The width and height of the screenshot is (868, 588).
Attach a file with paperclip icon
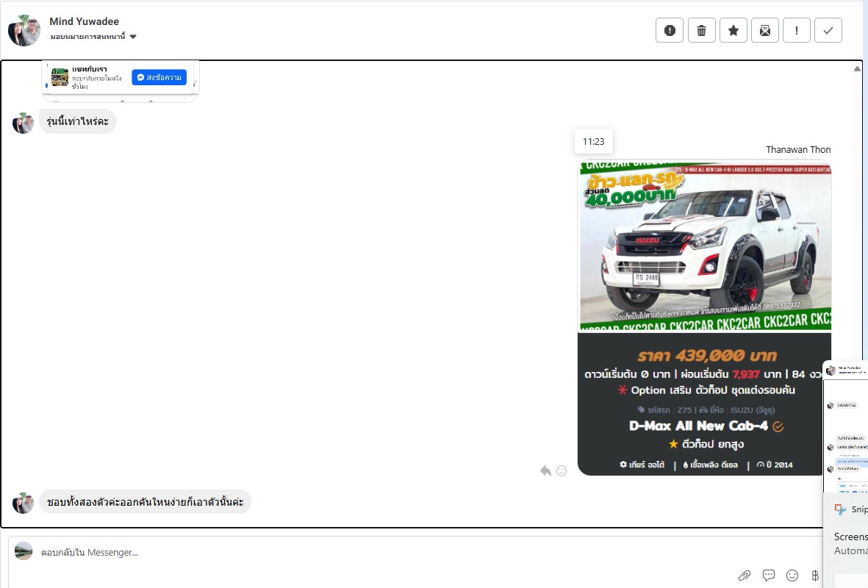click(745, 576)
